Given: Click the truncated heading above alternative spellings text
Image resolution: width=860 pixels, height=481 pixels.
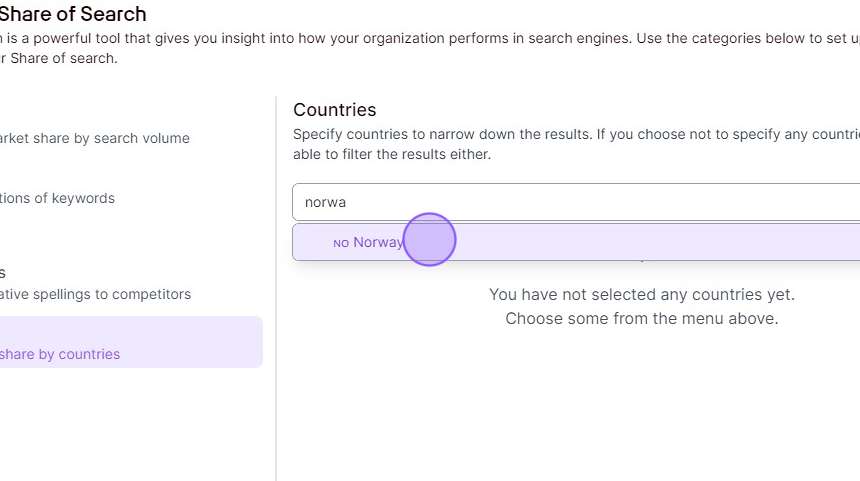Looking at the screenshot, I should [3, 273].
